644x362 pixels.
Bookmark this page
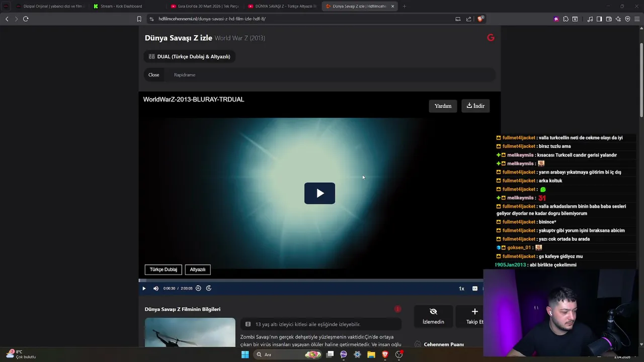pos(139,19)
